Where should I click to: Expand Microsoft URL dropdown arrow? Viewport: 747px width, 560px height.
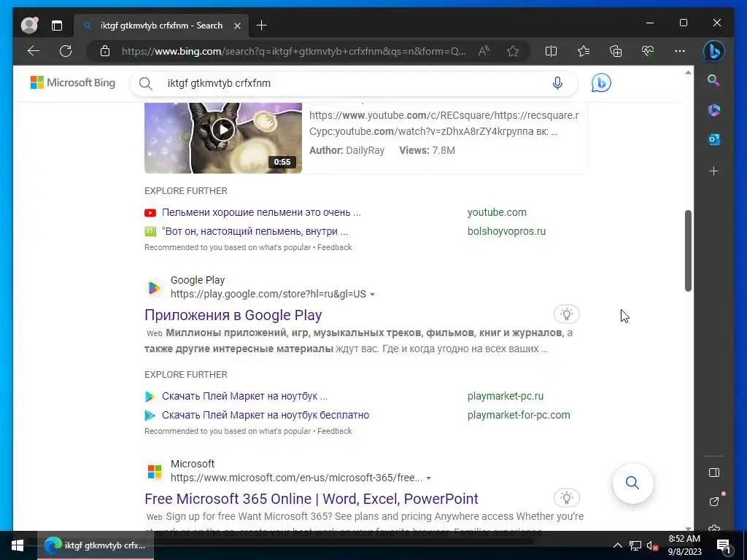428,478
